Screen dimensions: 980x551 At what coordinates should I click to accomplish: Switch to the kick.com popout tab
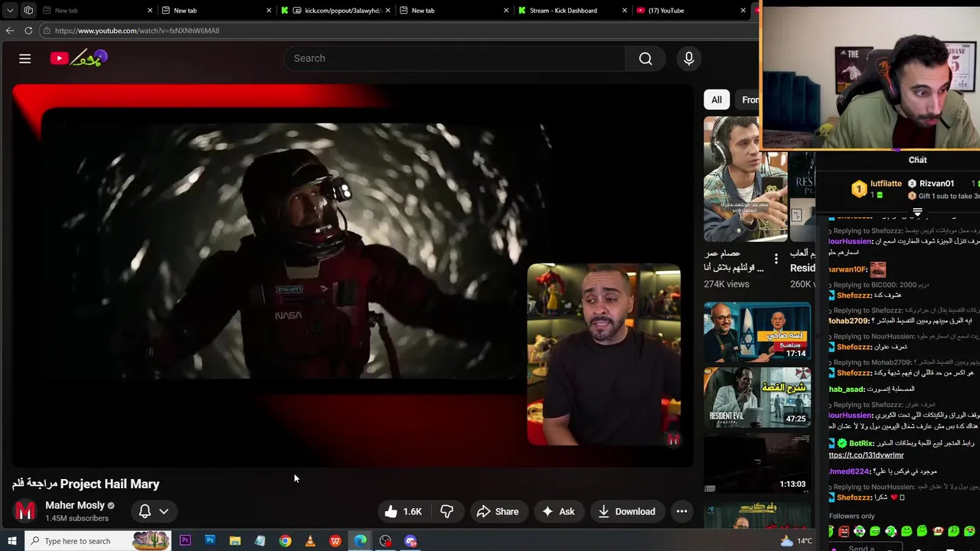337,10
